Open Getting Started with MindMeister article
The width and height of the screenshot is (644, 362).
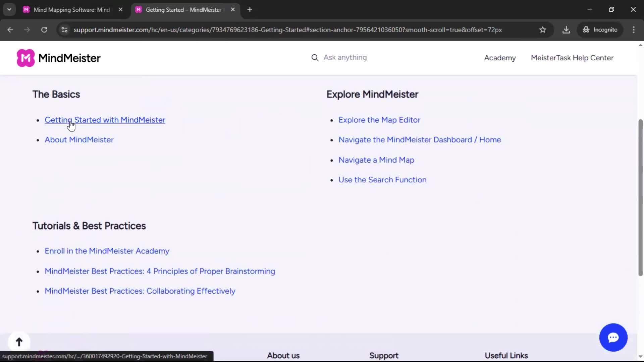tap(105, 120)
